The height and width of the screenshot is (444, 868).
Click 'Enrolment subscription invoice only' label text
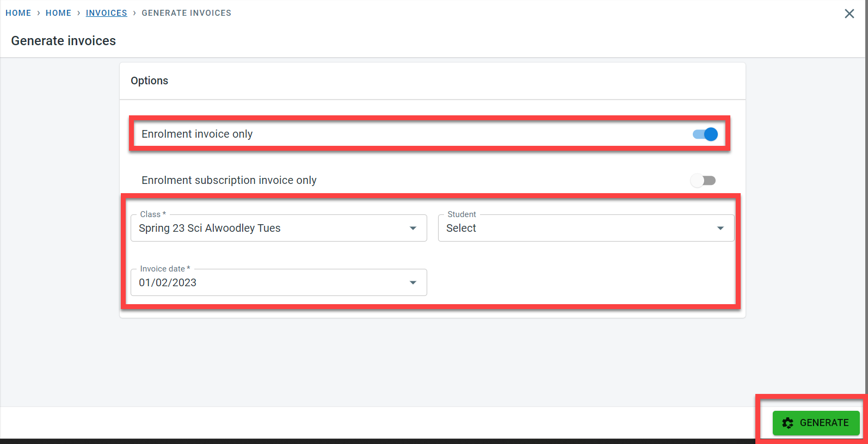pos(229,181)
